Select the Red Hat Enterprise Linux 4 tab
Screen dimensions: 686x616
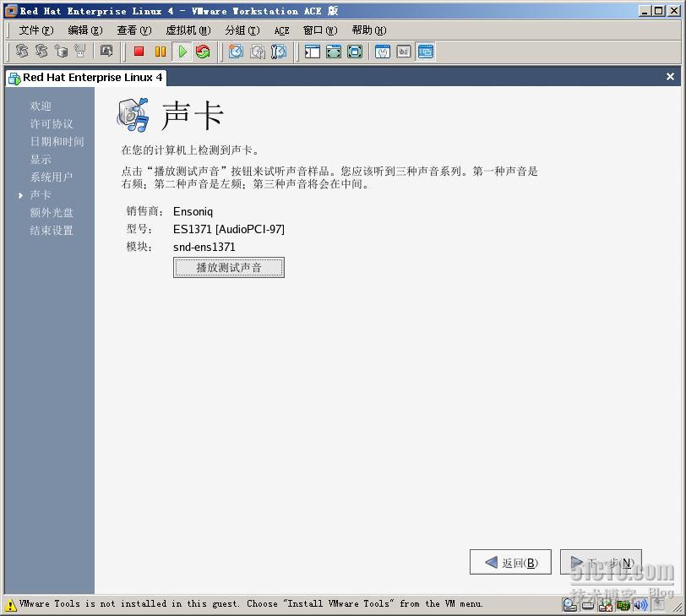click(x=86, y=78)
